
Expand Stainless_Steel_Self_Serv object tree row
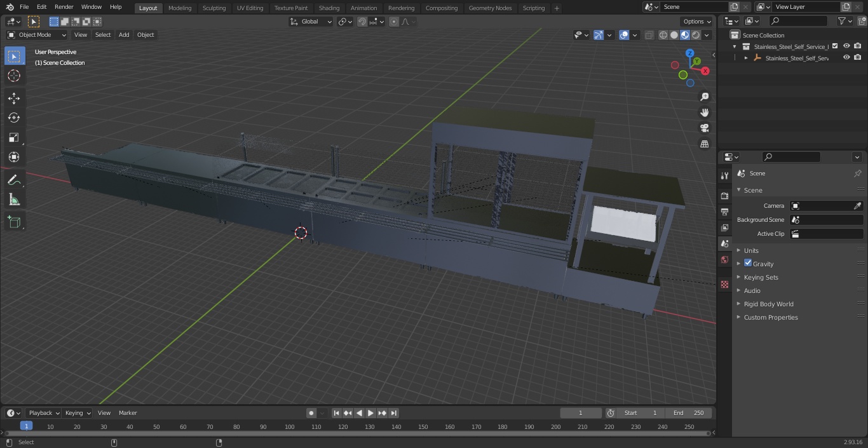pos(746,58)
